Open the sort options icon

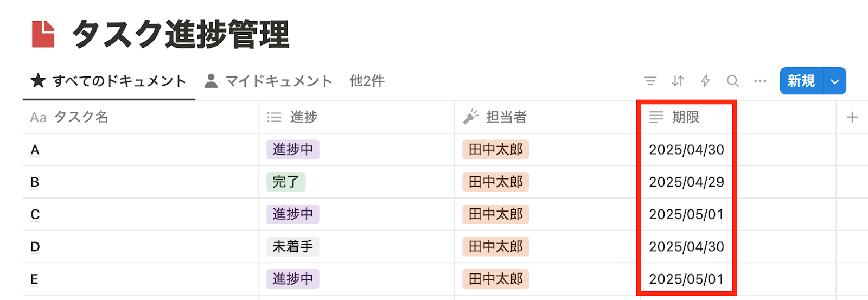(x=678, y=81)
